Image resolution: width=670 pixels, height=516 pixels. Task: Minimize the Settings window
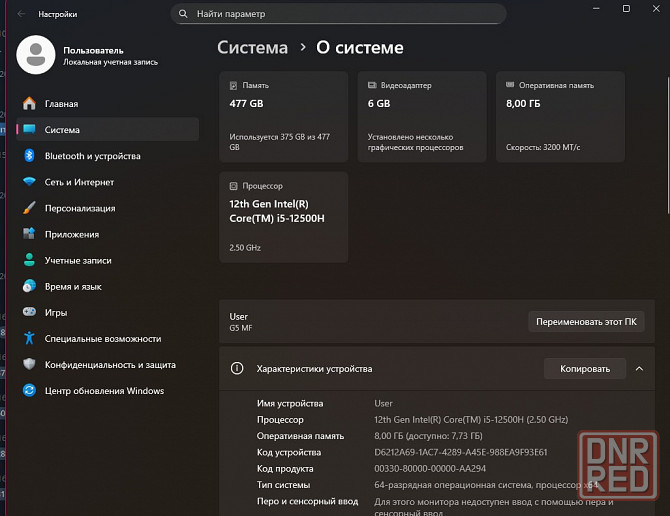[x=596, y=9]
